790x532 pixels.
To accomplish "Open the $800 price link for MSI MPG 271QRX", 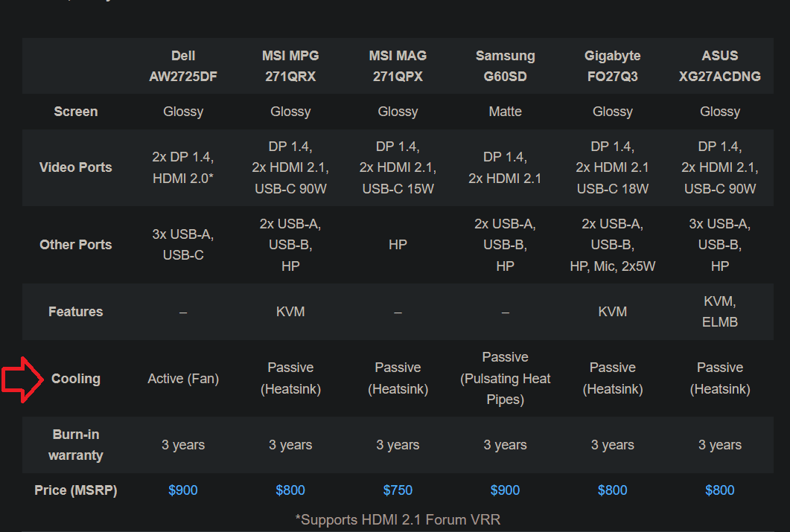I will point(290,490).
